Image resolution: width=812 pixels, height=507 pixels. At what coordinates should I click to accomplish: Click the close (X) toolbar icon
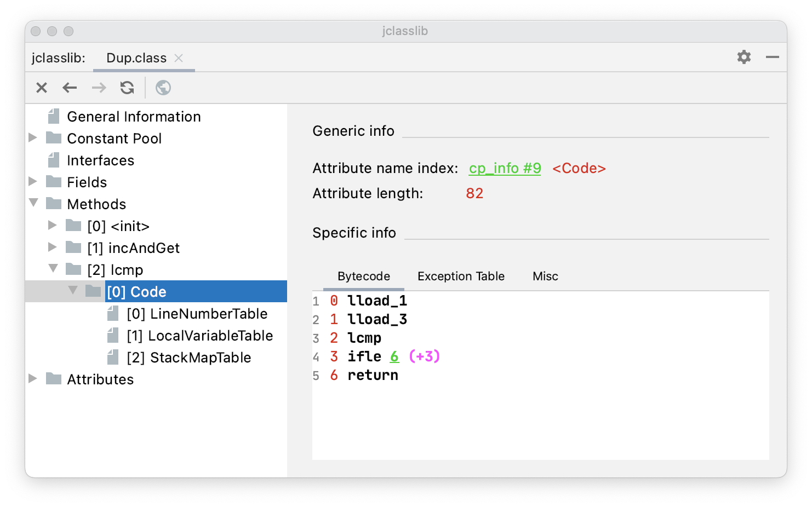[x=42, y=88]
